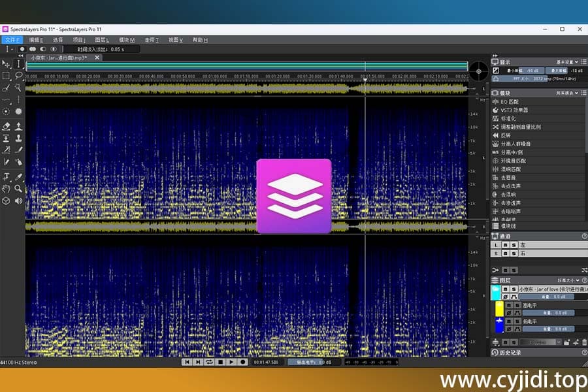Click the modules list vertical scrollbar
The image size is (588, 392).
586,125
